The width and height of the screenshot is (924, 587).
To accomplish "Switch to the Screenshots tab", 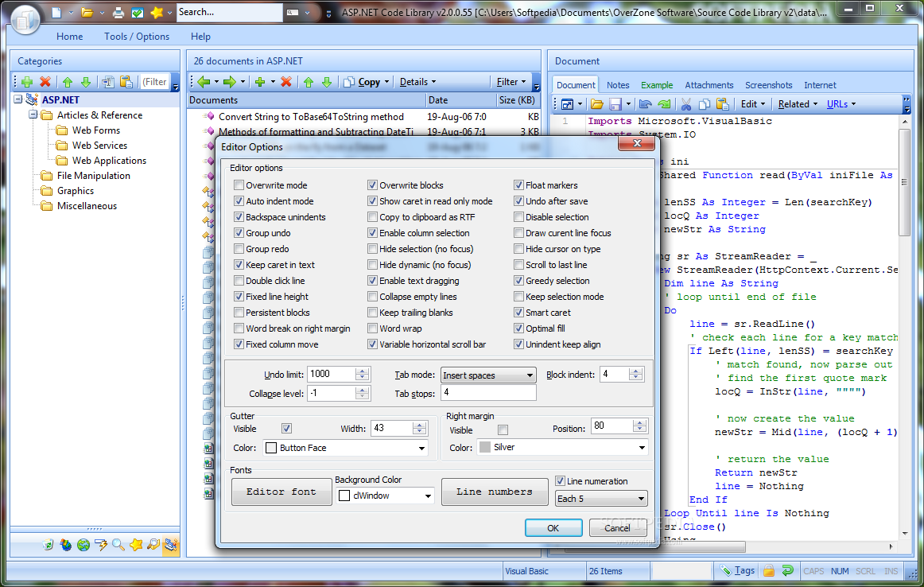I will (x=768, y=85).
